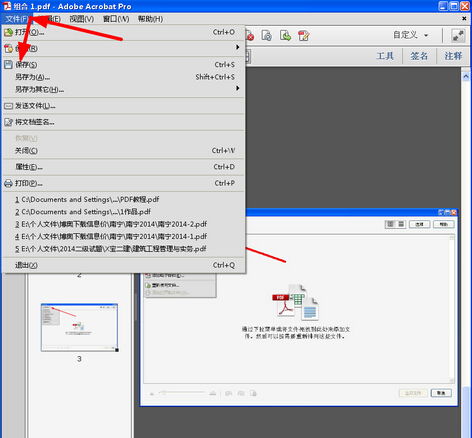Open the 自定义 dropdown

[410, 35]
